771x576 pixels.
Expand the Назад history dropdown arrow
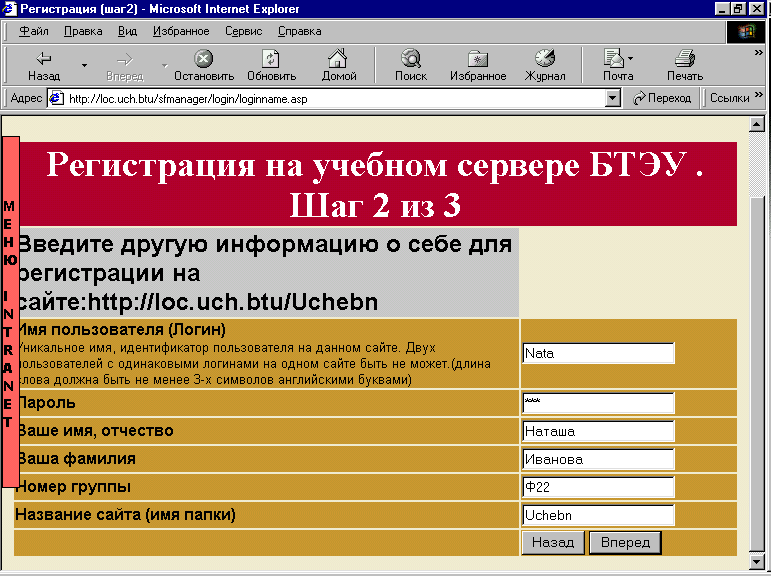85,65
